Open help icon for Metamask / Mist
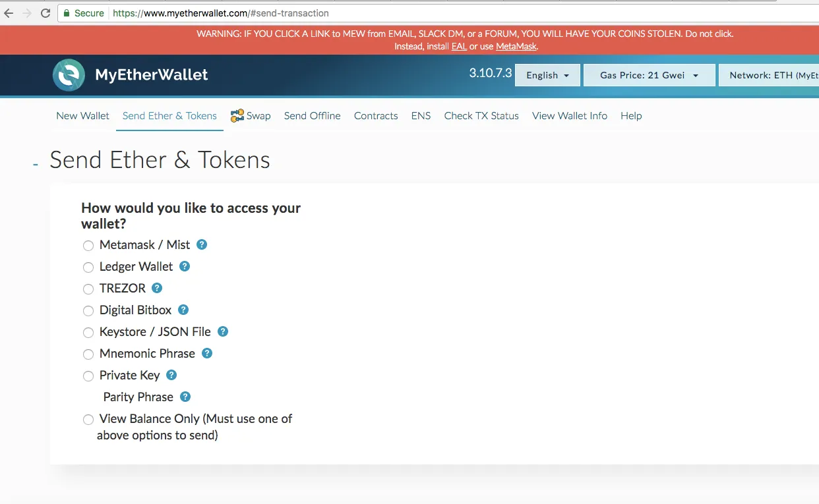 [x=202, y=244]
